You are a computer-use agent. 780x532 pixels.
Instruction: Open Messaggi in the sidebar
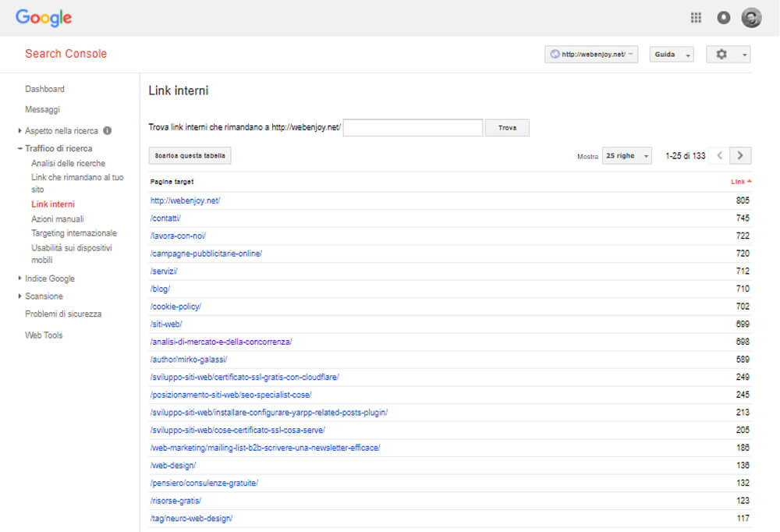[42, 109]
